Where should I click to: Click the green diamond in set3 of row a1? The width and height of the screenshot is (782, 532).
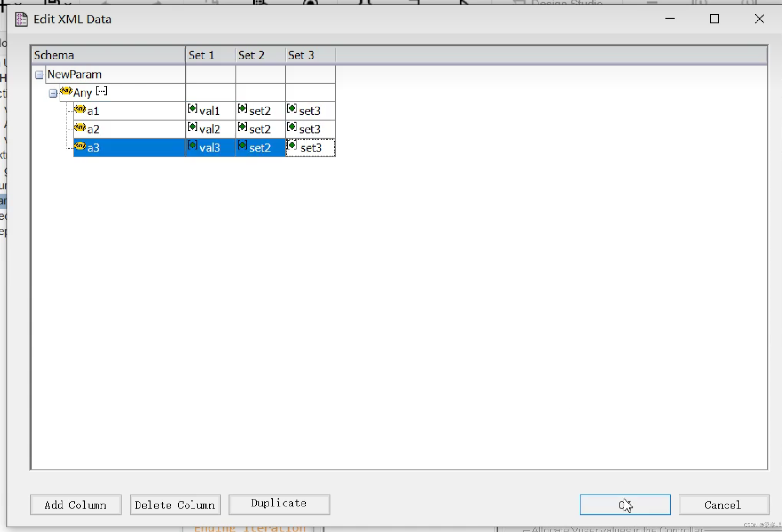[292, 109]
